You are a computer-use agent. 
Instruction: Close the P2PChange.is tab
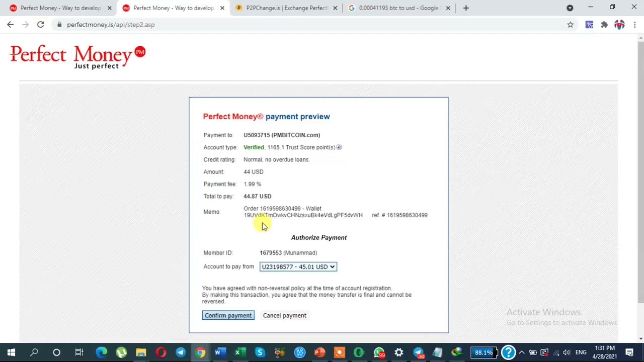(335, 8)
